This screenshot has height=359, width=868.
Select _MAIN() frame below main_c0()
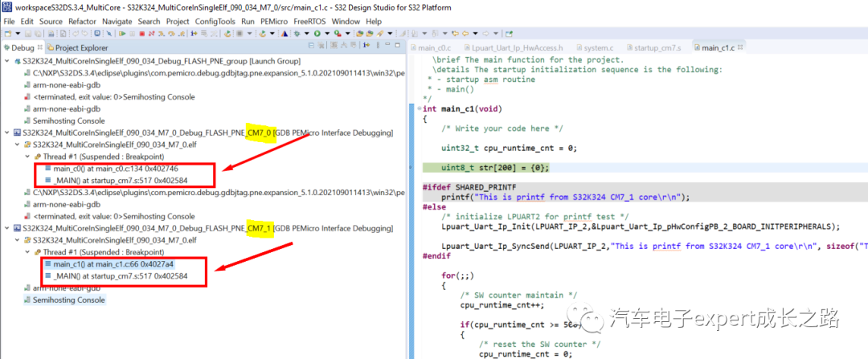pyautogui.click(x=116, y=181)
